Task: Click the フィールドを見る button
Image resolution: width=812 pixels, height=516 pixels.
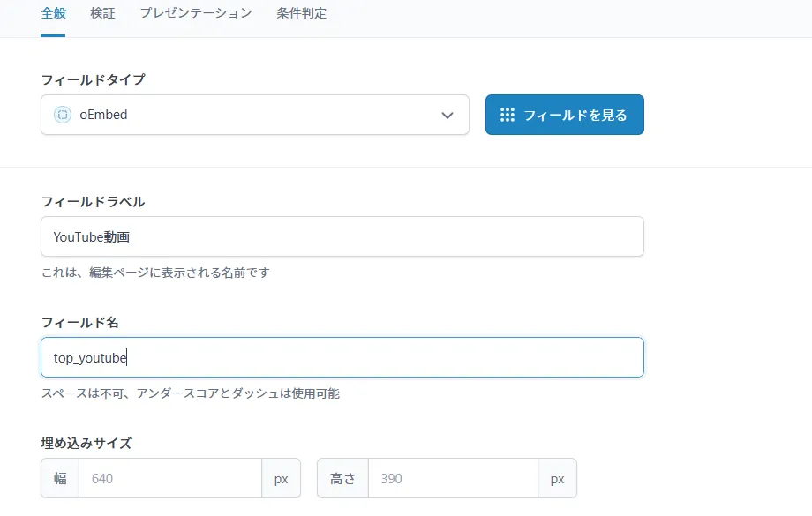Action: click(564, 115)
